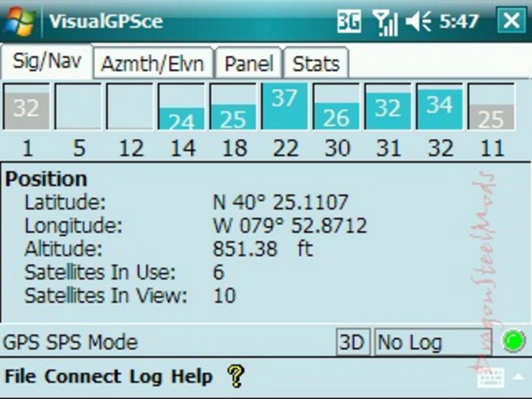Open the File menu
The height and width of the screenshot is (399, 532).
[21, 376]
